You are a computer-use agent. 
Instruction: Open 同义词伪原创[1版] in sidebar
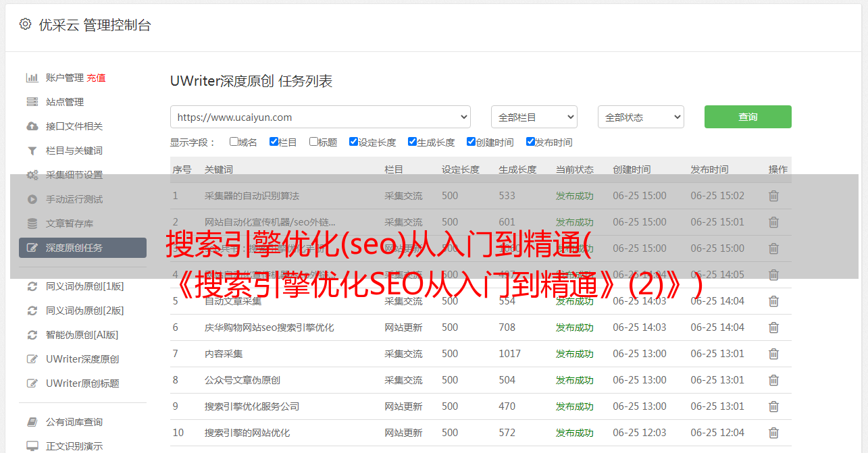point(85,286)
